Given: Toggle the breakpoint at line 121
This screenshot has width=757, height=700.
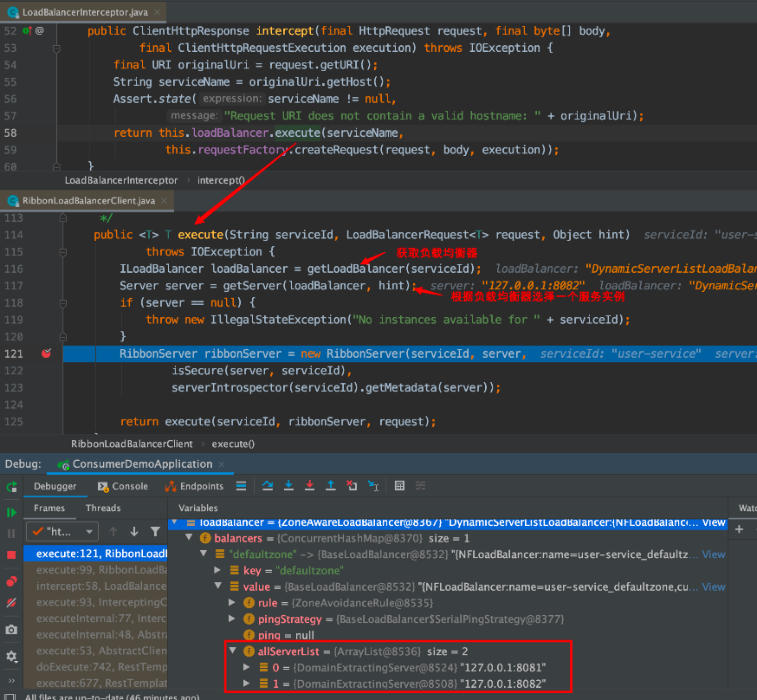Looking at the screenshot, I should point(46,353).
